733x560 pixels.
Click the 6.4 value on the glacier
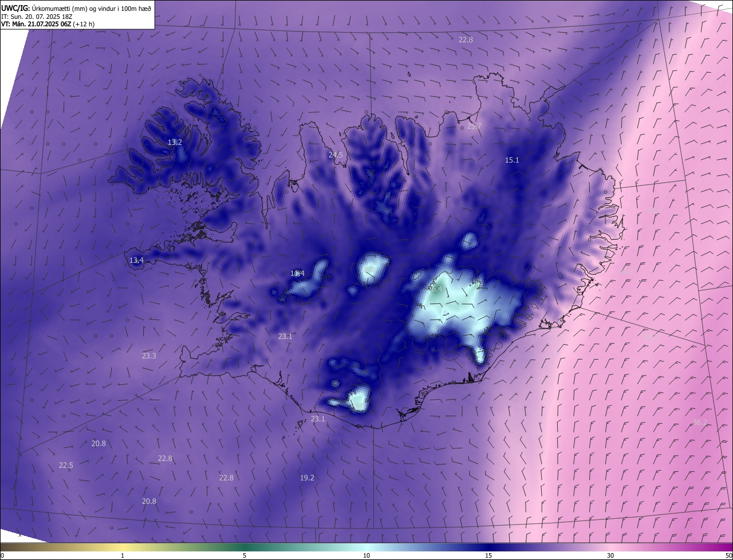pos(437,289)
